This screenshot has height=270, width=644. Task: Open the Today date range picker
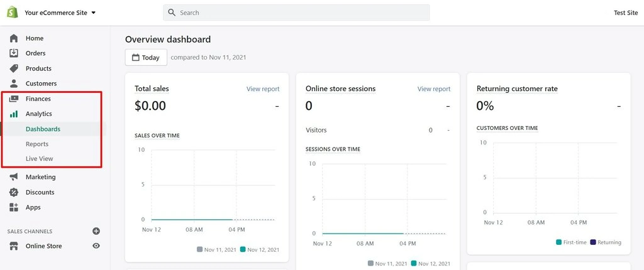(146, 57)
